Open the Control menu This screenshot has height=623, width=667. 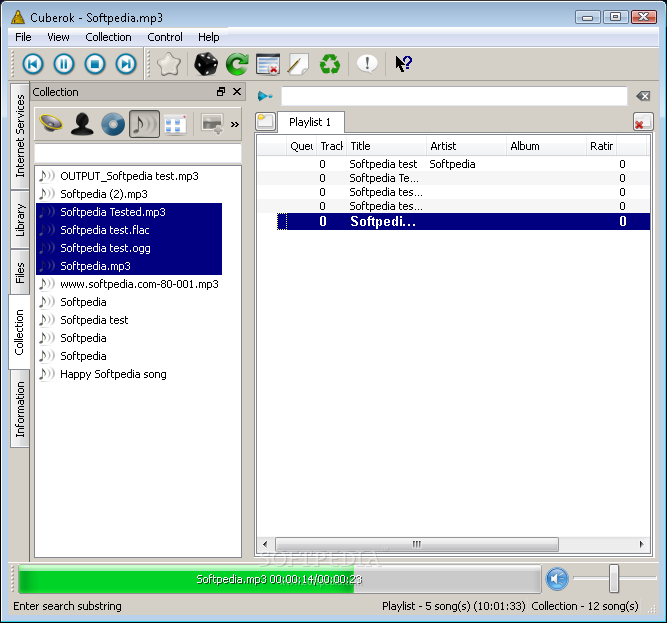pyautogui.click(x=165, y=37)
